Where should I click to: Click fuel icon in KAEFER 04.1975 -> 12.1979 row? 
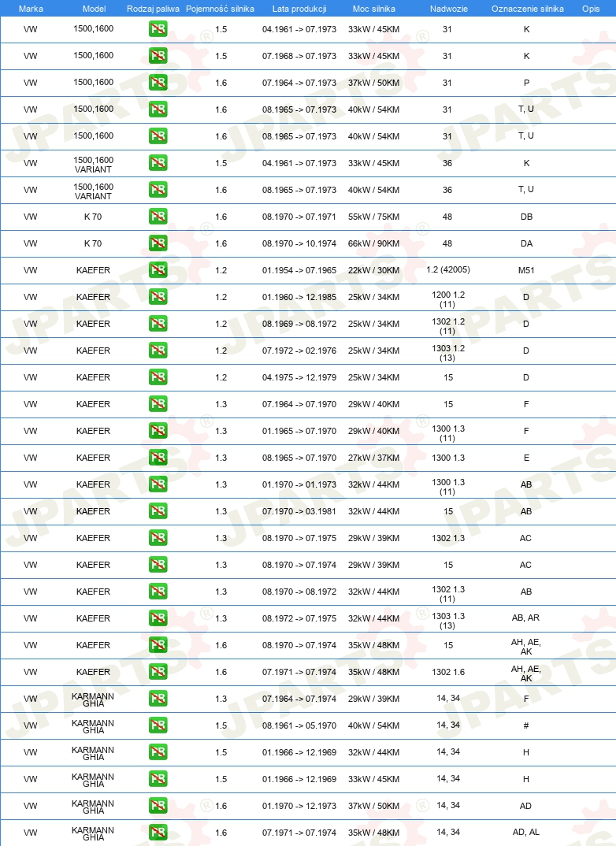158,377
